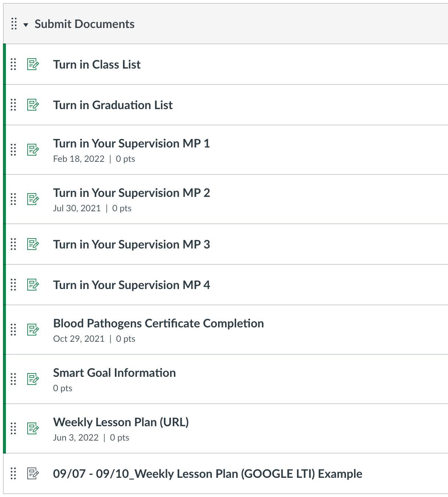Click the drag handle for Weekly Lesson Plan (URL)
Screen dimensions: 448x497
click(14, 429)
